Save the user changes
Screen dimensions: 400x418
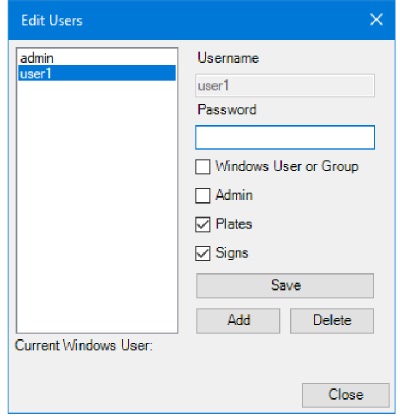click(x=285, y=286)
